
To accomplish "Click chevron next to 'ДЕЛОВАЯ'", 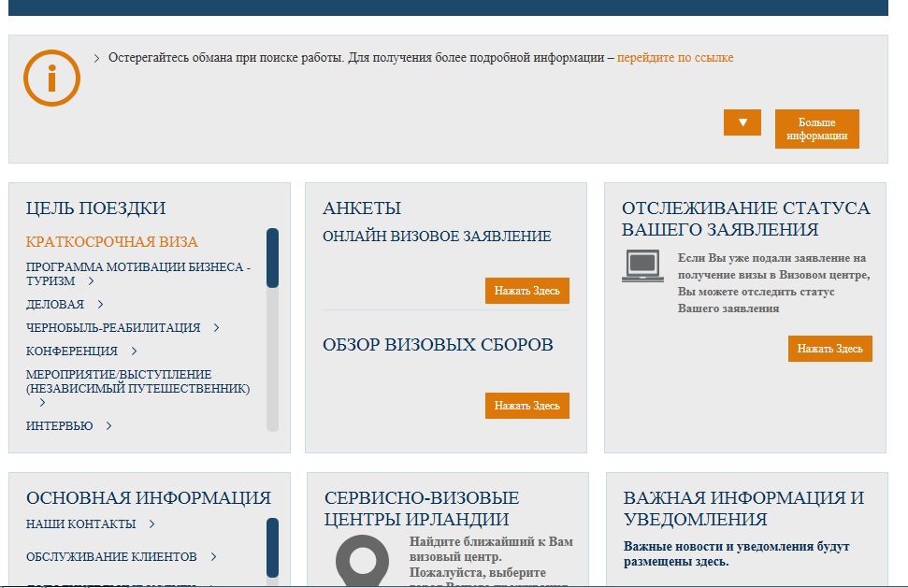I will [100, 304].
